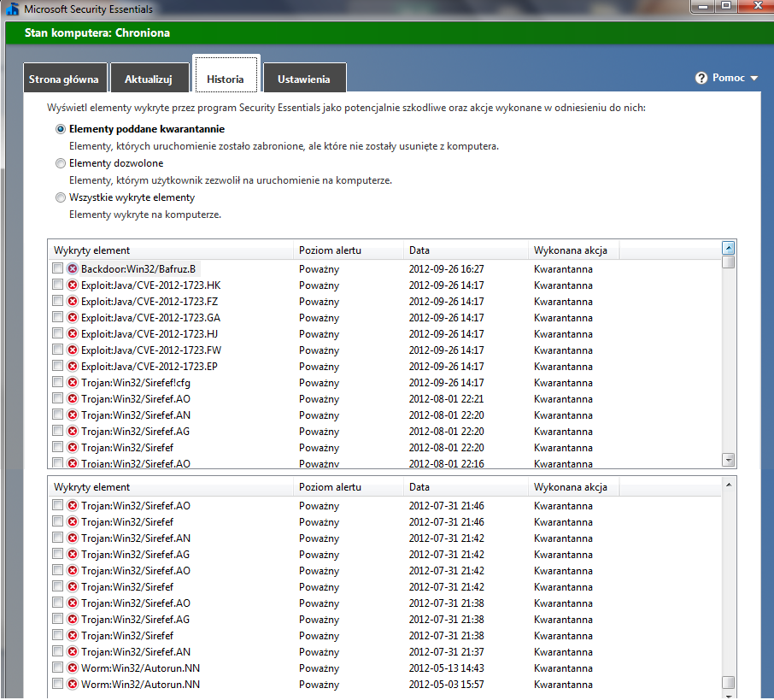Click the Microsoft Security Essentials title bar icon

[13, 9]
